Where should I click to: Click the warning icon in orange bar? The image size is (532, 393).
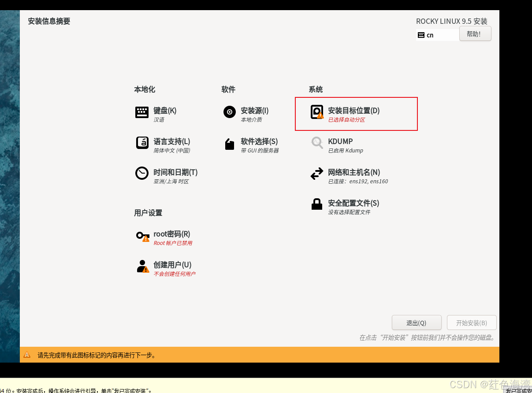pyautogui.click(x=27, y=355)
